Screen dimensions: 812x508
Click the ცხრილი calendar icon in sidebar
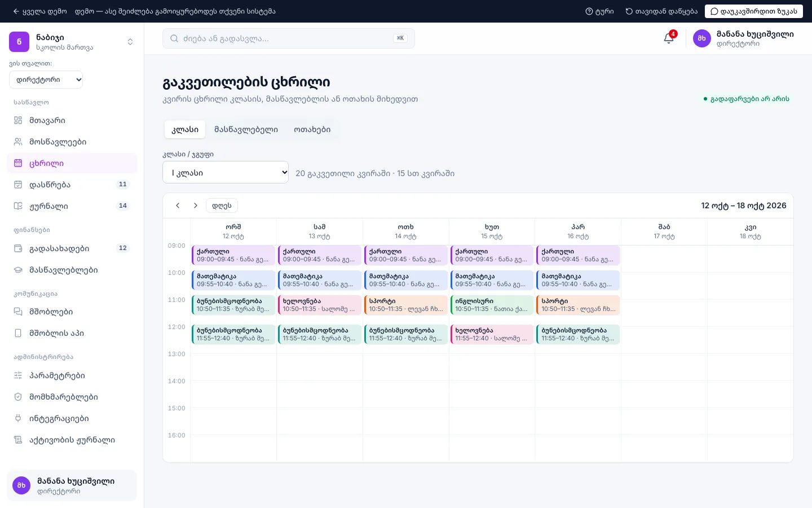[x=18, y=163]
